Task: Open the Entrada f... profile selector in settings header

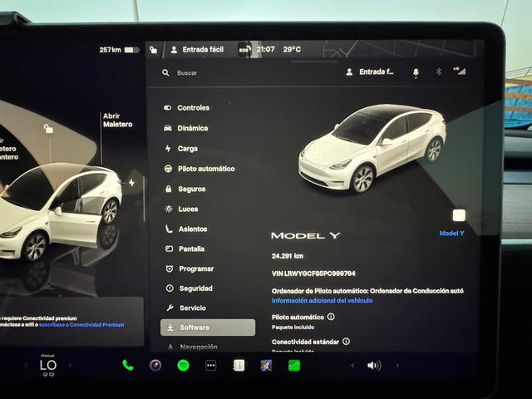Action: click(369, 72)
